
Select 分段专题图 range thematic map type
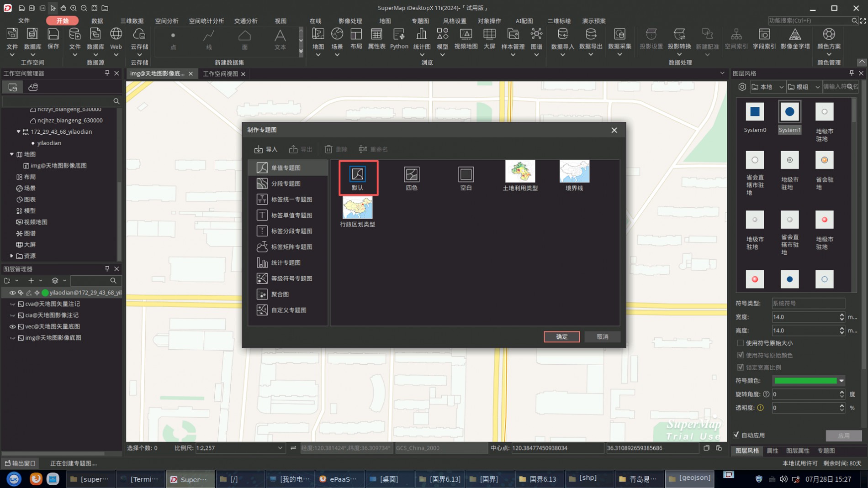(288, 184)
